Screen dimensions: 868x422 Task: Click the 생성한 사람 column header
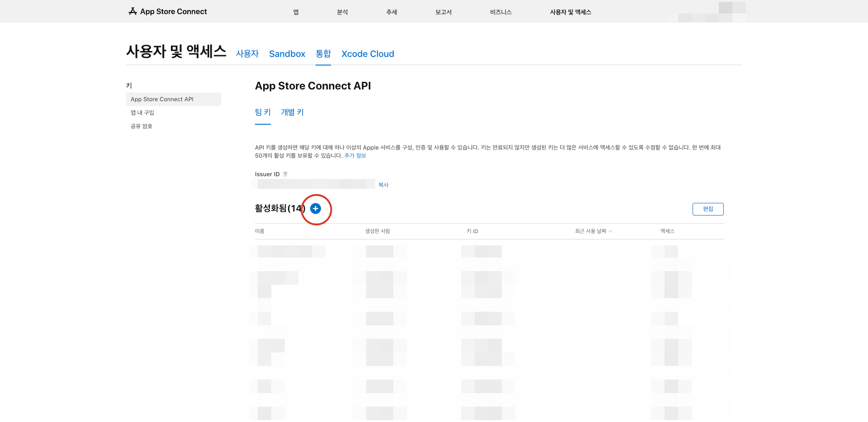[377, 231]
